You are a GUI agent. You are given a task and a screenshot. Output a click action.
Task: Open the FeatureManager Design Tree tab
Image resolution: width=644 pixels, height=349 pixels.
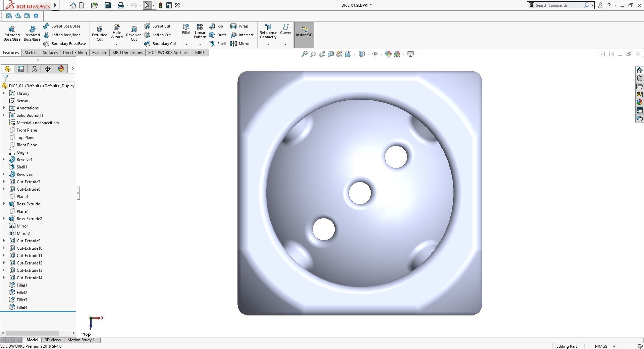point(7,69)
